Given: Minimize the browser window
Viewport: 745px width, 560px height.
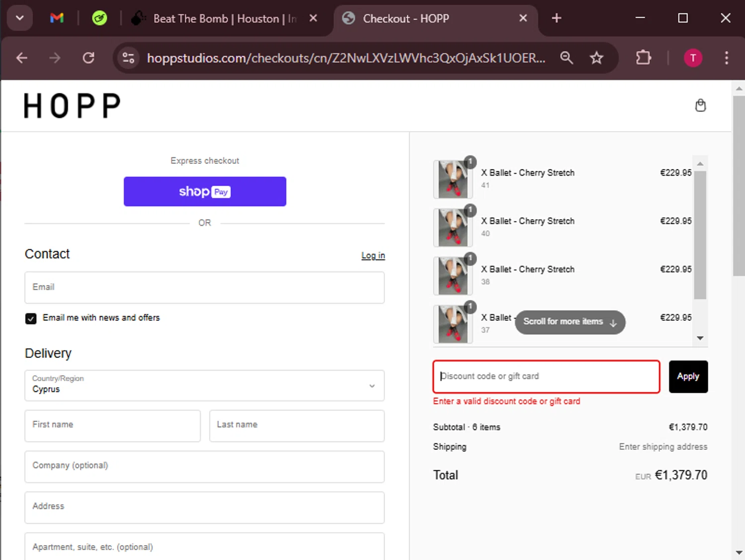Looking at the screenshot, I should coord(641,18).
